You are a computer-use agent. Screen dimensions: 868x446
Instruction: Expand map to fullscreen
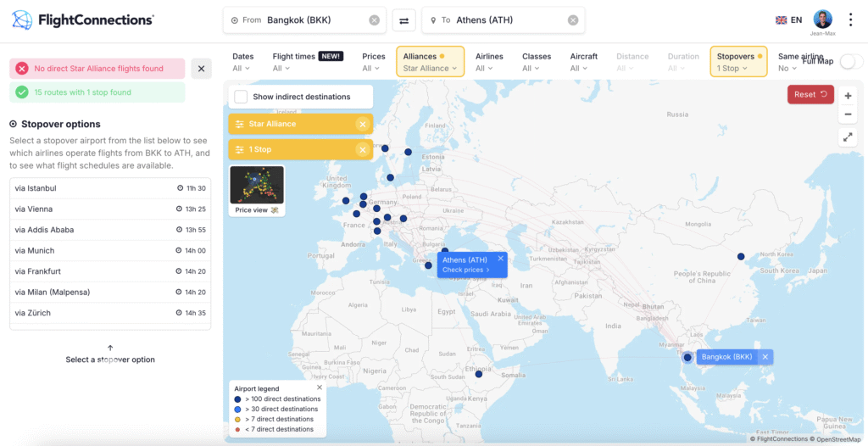click(x=848, y=137)
